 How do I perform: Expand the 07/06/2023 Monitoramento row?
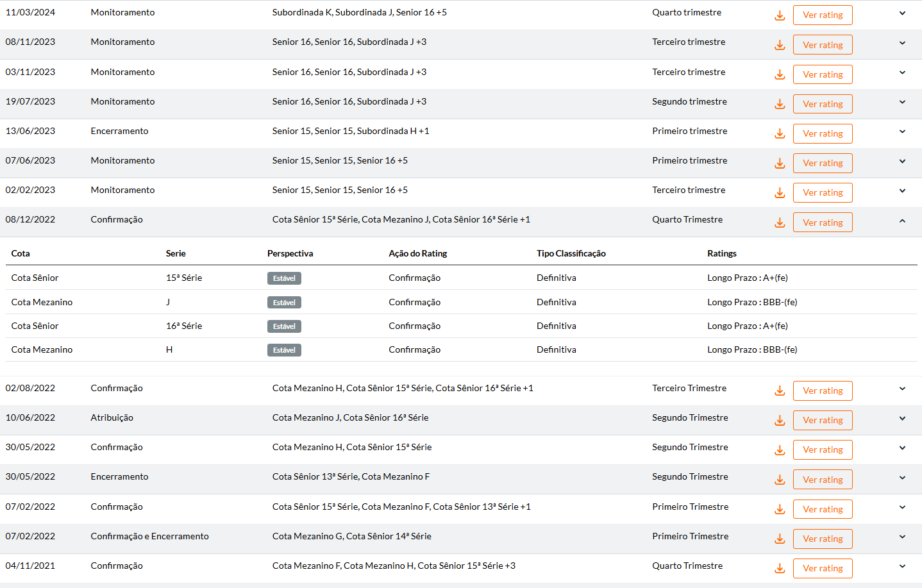tap(902, 162)
